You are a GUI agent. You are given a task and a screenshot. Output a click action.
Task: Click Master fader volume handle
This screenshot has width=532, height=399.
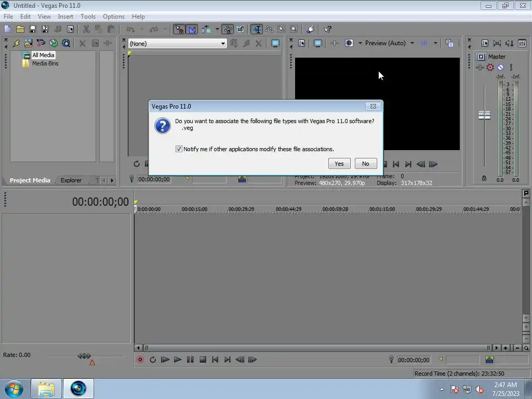click(484, 115)
